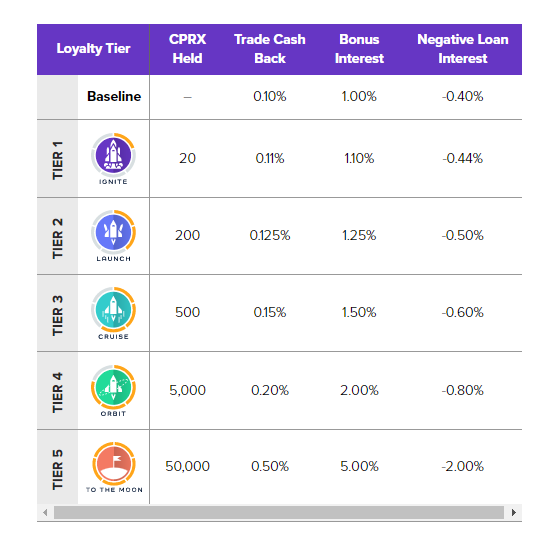Click the horizontal scrollbar thumb
The image size is (549, 539).
(x=279, y=512)
